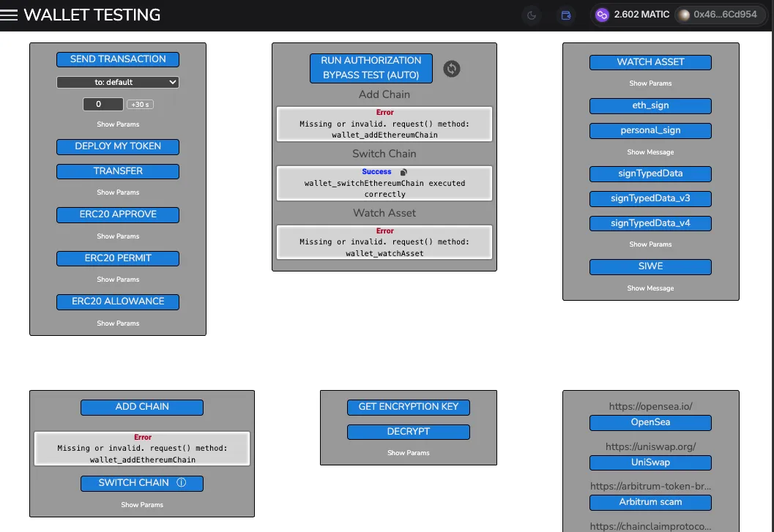The width and height of the screenshot is (774, 532).
Task: Show message under personal_sign
Action: click(x=650, y=151)
